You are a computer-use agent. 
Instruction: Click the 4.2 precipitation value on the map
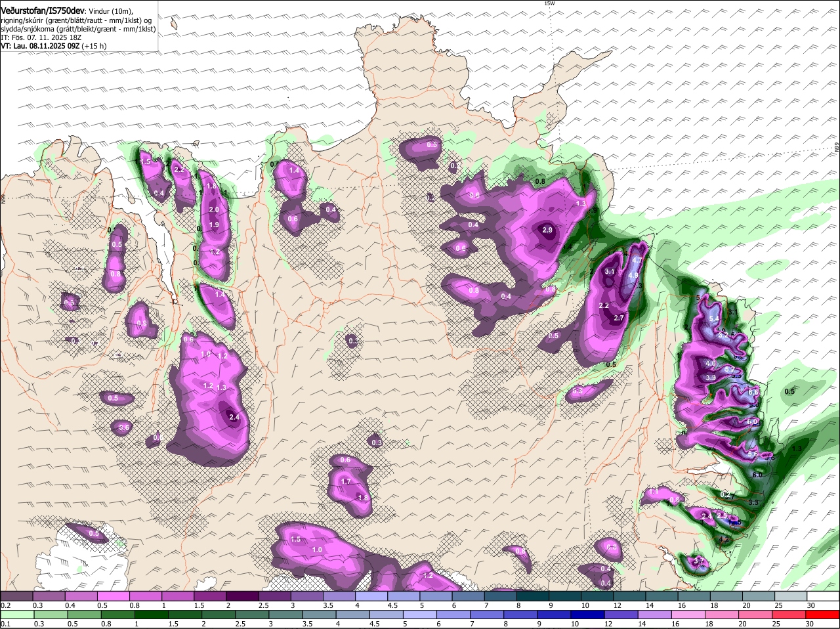[724, 539]
